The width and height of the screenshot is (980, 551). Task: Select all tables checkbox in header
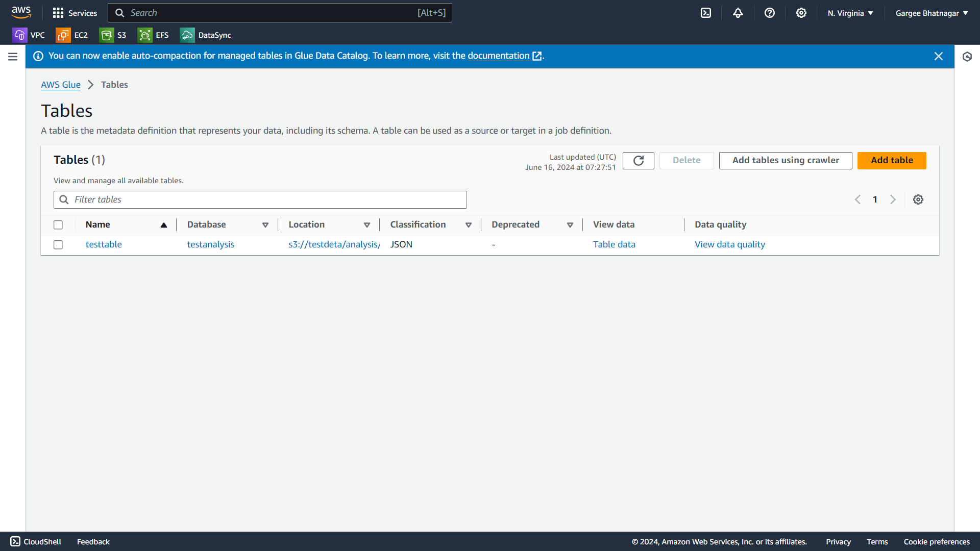(x=58, y=225)
